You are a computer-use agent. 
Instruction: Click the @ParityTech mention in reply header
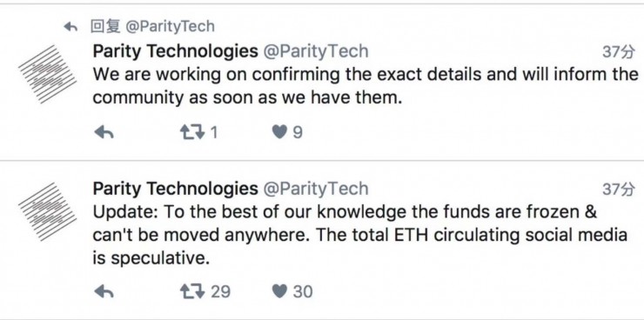[x=170, y=27]
